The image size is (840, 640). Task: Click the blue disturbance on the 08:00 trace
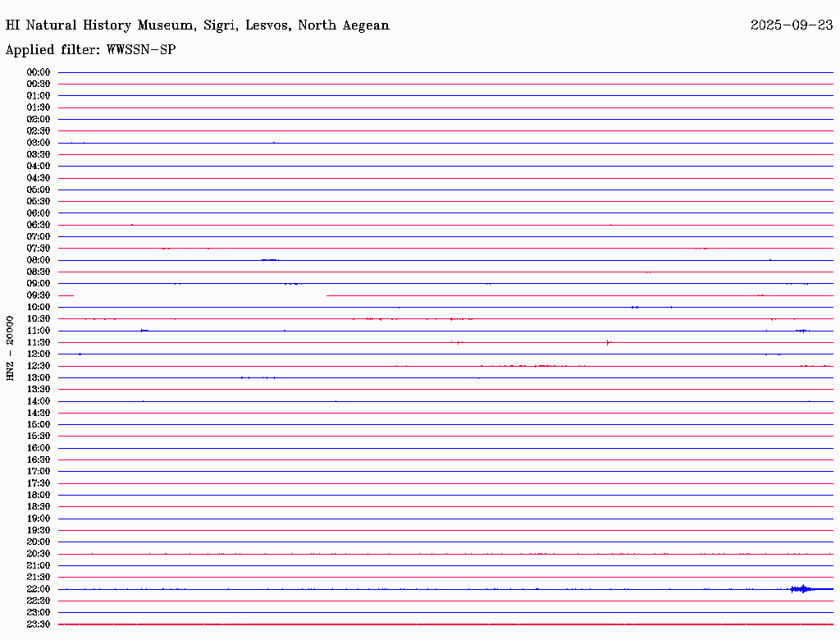[270, 260]
